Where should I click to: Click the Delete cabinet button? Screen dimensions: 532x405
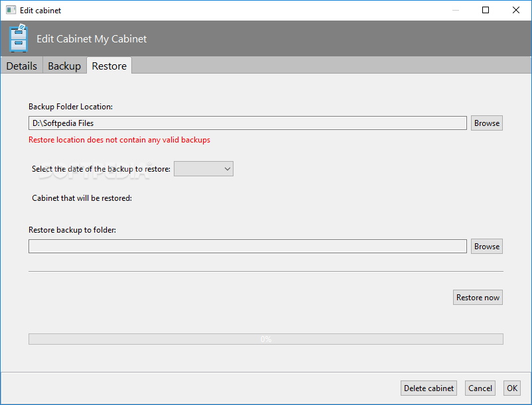click(x=429, y=388)
